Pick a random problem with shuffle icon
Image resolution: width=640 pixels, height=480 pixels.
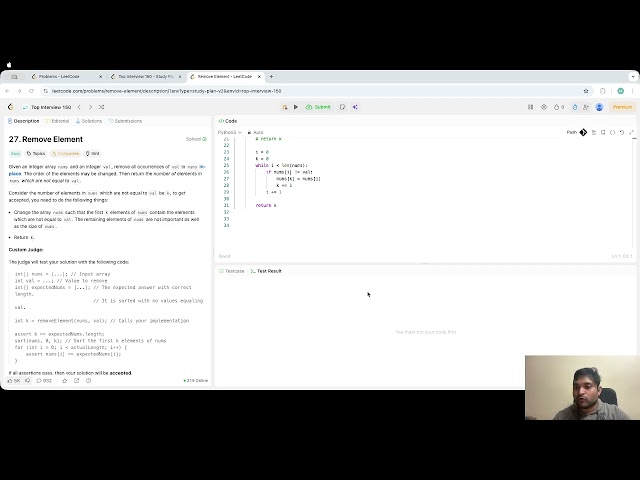click(x=102, y=107)
